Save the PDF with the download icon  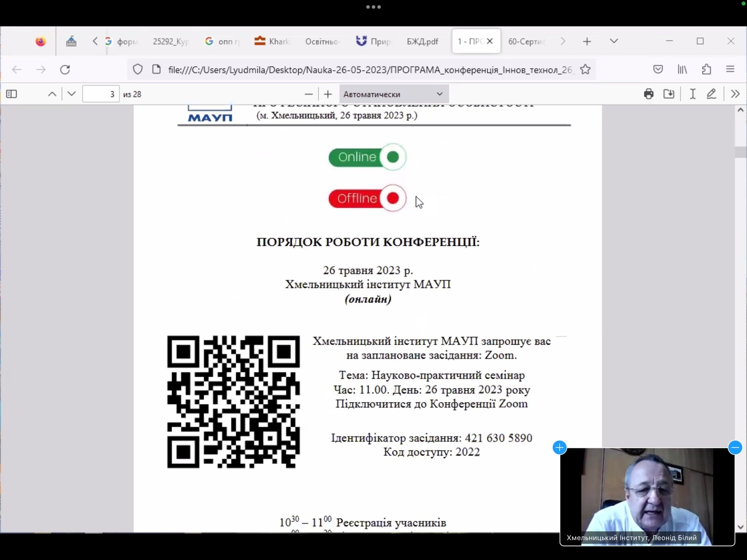click(x=669, y=94)
